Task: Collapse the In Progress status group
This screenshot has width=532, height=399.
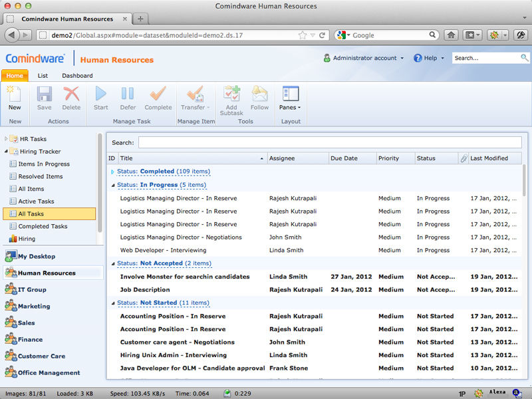Action: click(x=112, y=185)
